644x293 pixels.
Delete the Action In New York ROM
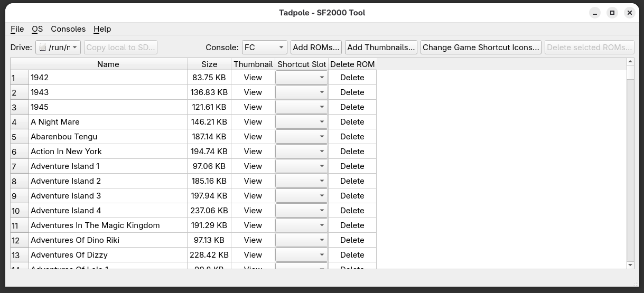[x=352, y=152]
